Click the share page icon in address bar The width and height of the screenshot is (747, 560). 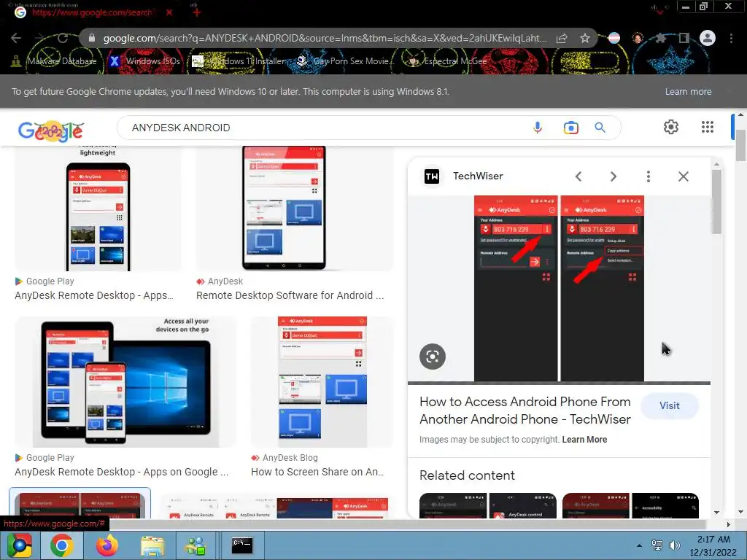562,39
